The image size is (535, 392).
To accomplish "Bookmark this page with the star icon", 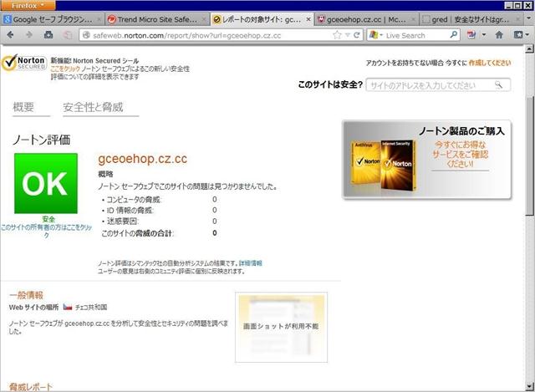I will [x=337, y=35].
